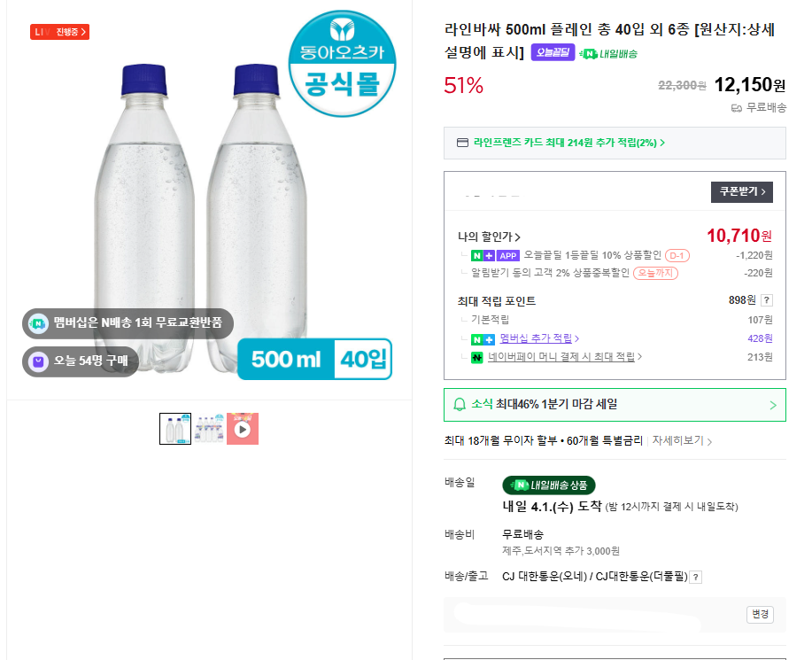Click the question mark beside 898원 points
The image size is (812, 660).
(x=766, y=300)
